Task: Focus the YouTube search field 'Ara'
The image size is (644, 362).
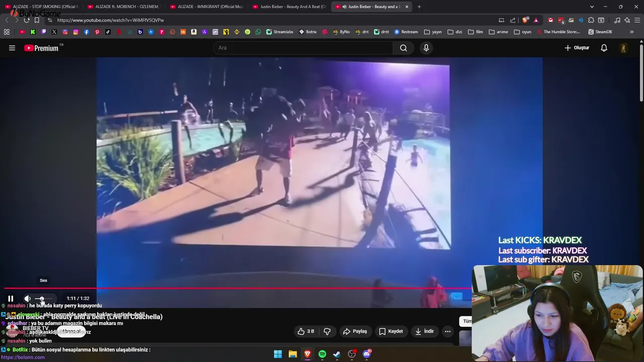Action: click(x=303, y=48)
